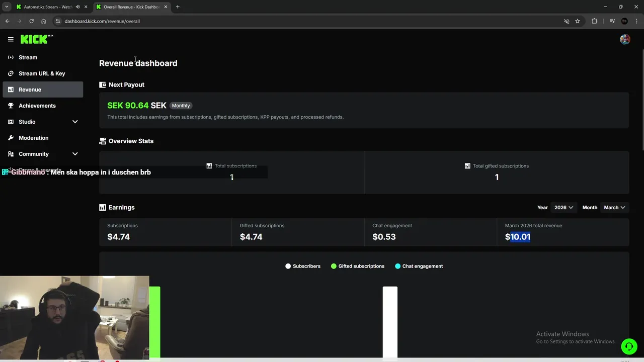Go back in browser history

(7, 21)
